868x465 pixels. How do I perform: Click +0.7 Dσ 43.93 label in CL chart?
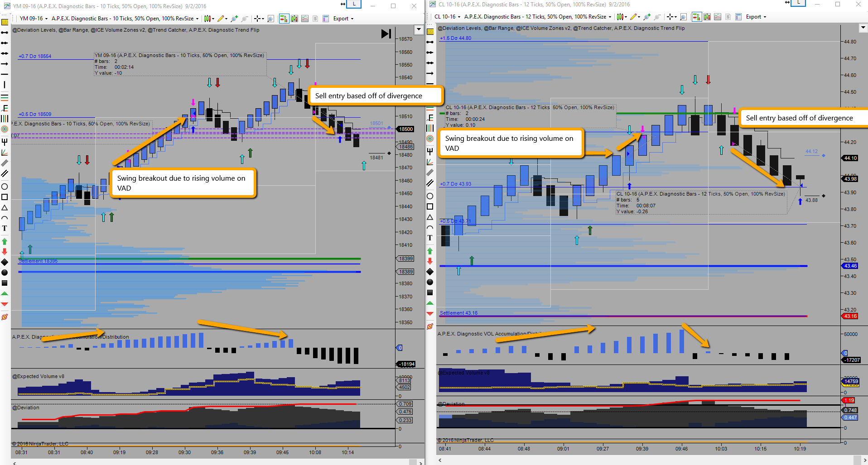pyautogui.click(x=455, y=184)
